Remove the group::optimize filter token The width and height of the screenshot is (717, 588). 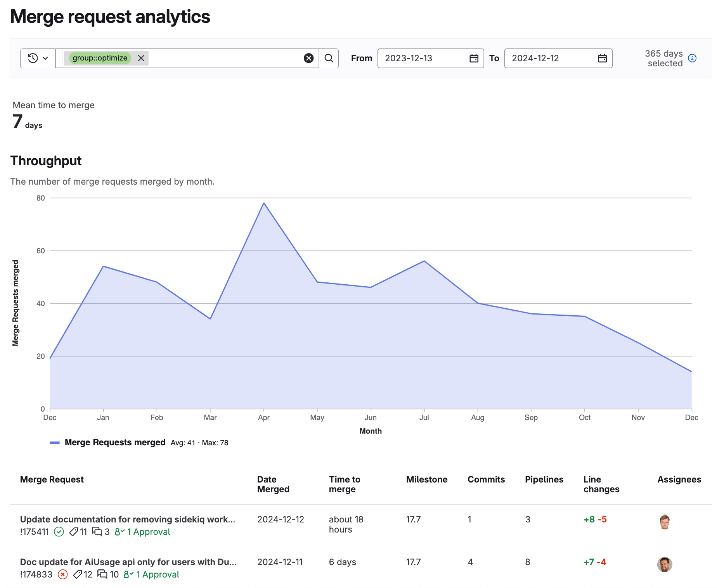pyautogui.click(x=141, y=58)
